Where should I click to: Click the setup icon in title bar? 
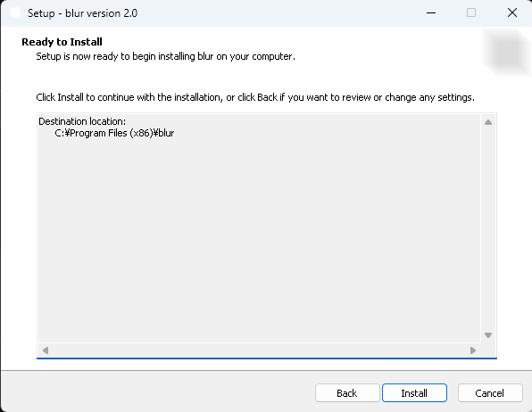(x=15, y=12)
